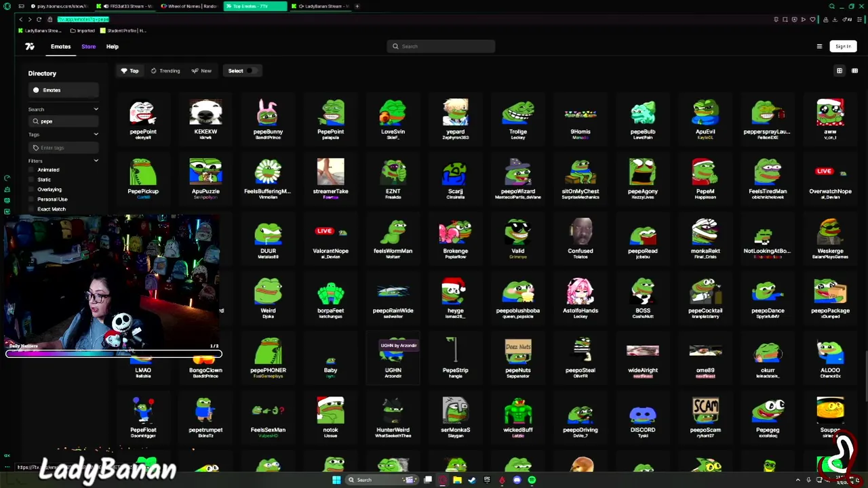This screenshot has width=868, height=488.
Task: Click the browser address bar
Action: pyautogui.click(x=407, y=19)
